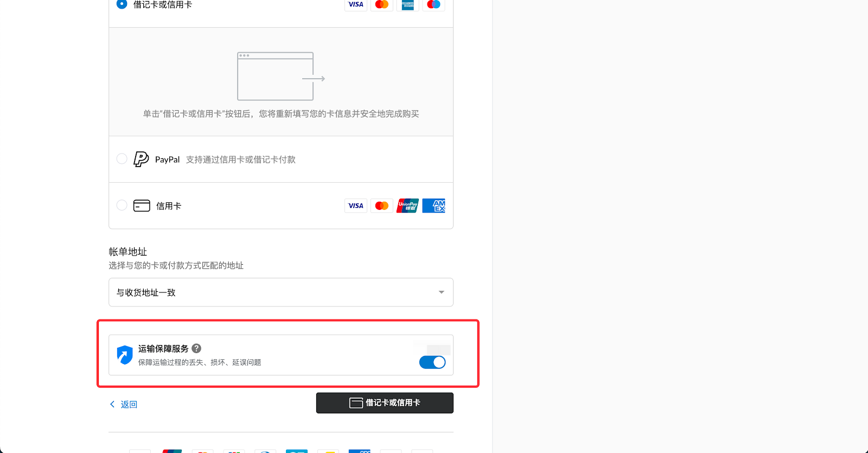Click the Mastercard logo in 信用卡 row
Image resolution: width=868 pixels, height=453 pixels.
tap(382, 206)
